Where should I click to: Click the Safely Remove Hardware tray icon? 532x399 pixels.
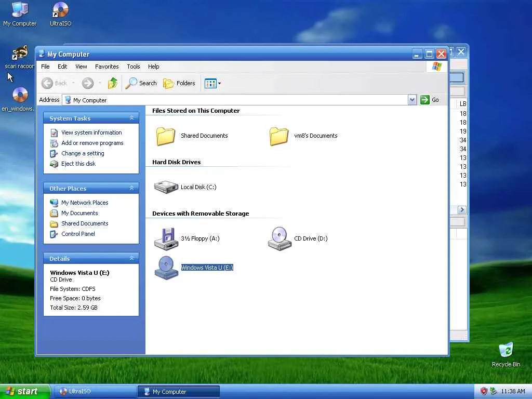494,391
